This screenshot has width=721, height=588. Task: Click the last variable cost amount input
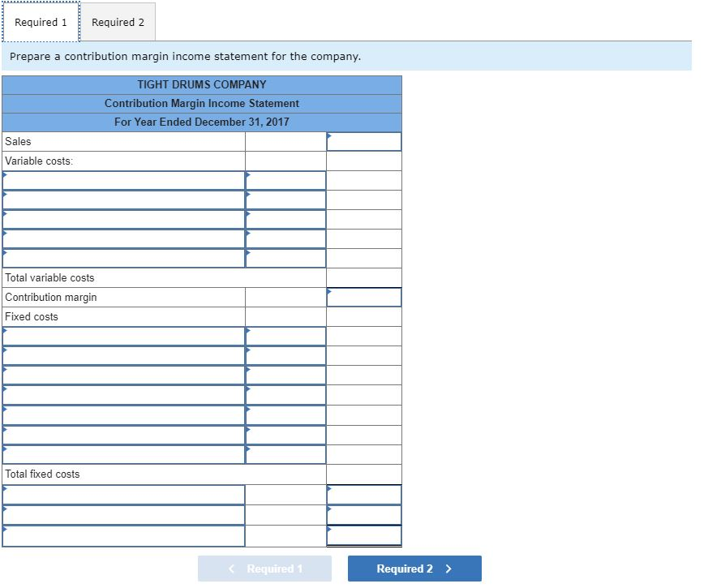click(x=285, y=258)
